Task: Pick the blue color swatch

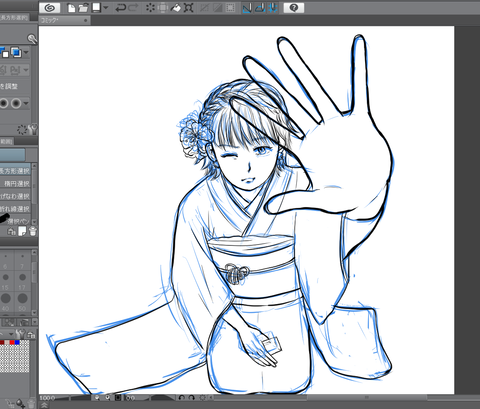Action: (x=17, y=342)
